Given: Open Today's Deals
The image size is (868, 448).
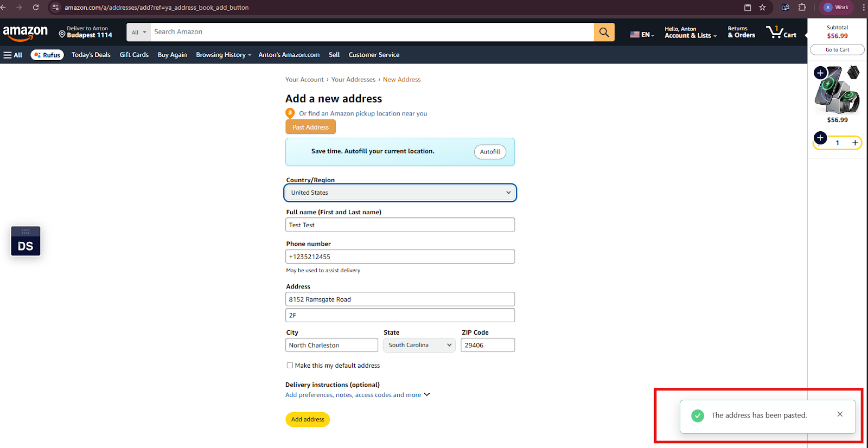Looking at the screenshot, I should 91,55.
